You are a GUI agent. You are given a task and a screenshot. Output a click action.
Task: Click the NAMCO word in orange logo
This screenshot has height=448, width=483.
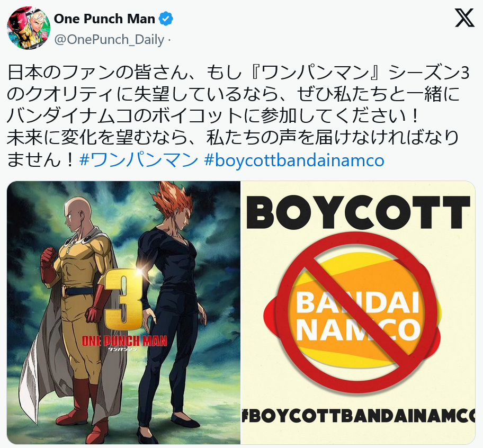pos(358,329)
